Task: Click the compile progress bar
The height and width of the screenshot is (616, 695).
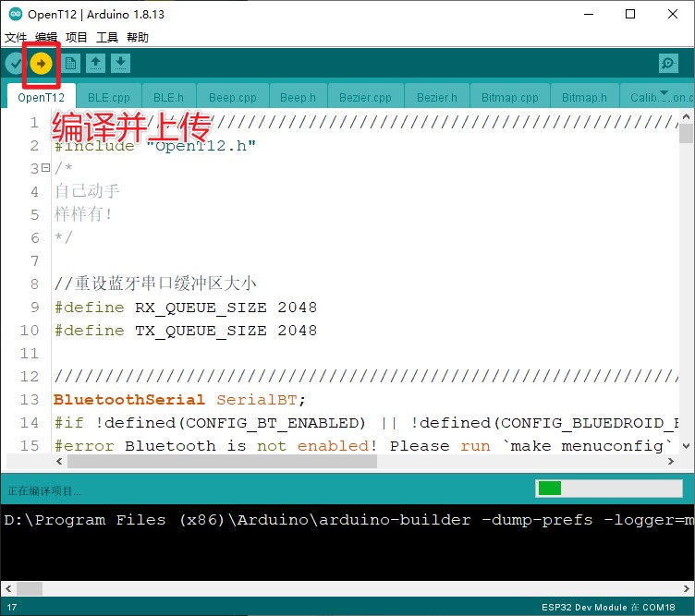Action: pyautogui.click(x=608, y=489)
